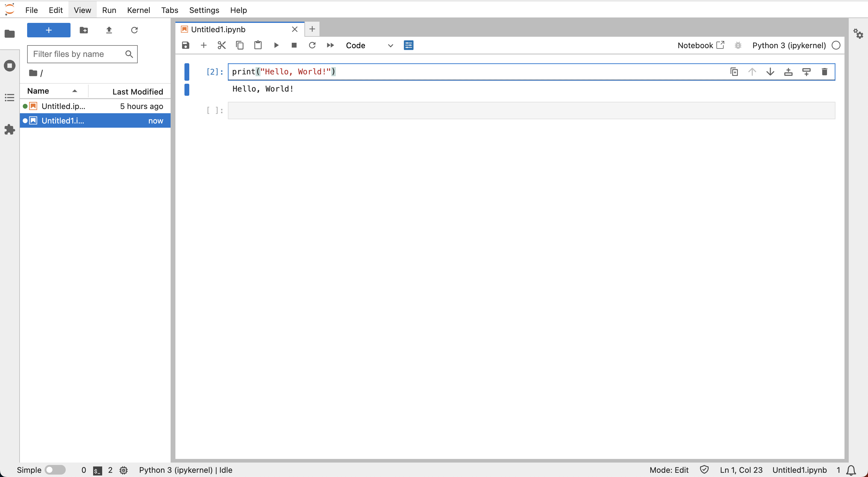Click the blue New Launcher plus button
The width and height of the screenshot is (868, 477).
49,30
